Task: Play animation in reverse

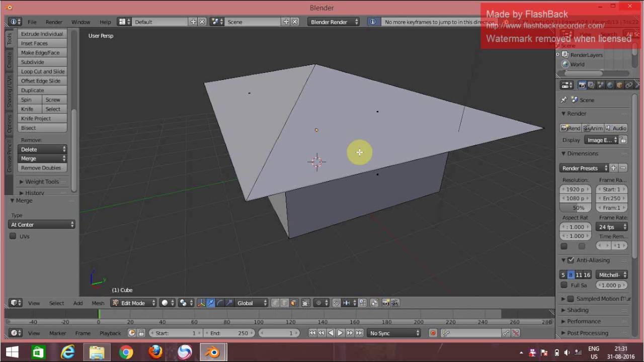Action: (331, 333)
